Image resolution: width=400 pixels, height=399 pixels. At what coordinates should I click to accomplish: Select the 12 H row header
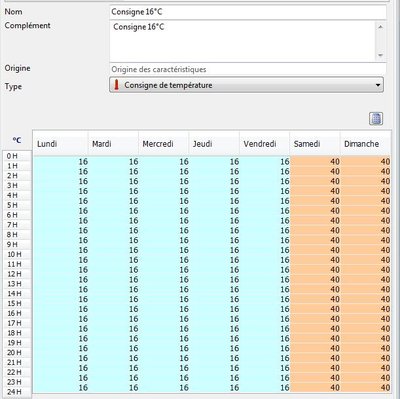[x=17, y=274]
